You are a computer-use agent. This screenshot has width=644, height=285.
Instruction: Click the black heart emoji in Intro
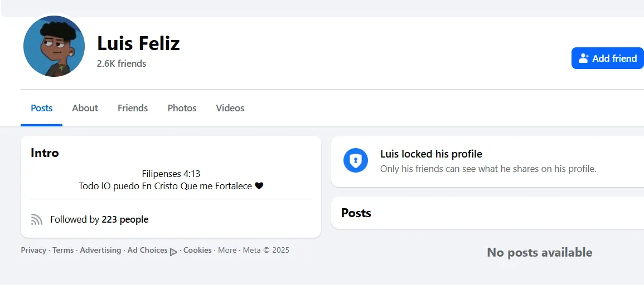tap(259, 186)
